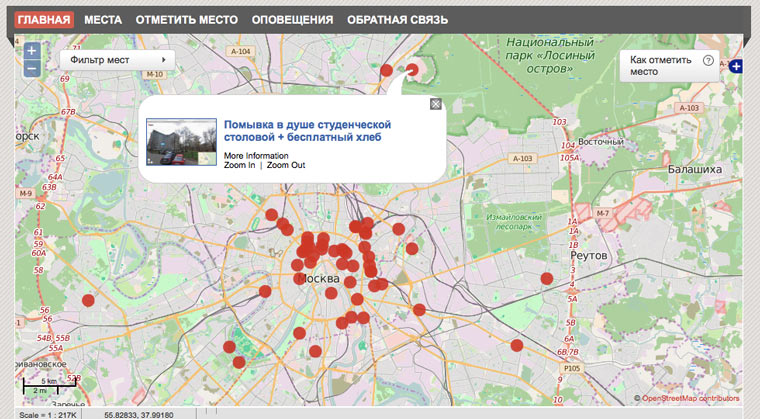Switch to the МЕСТА tab
Image resolution: width=760 pixels, height=419 pixels.
tap(103, 20)
